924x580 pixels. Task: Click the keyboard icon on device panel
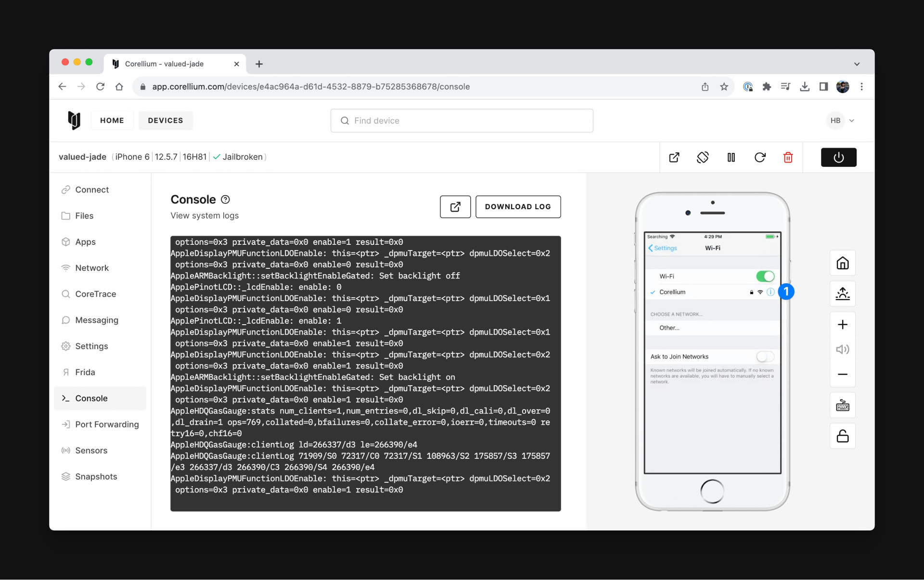[842, 405]
